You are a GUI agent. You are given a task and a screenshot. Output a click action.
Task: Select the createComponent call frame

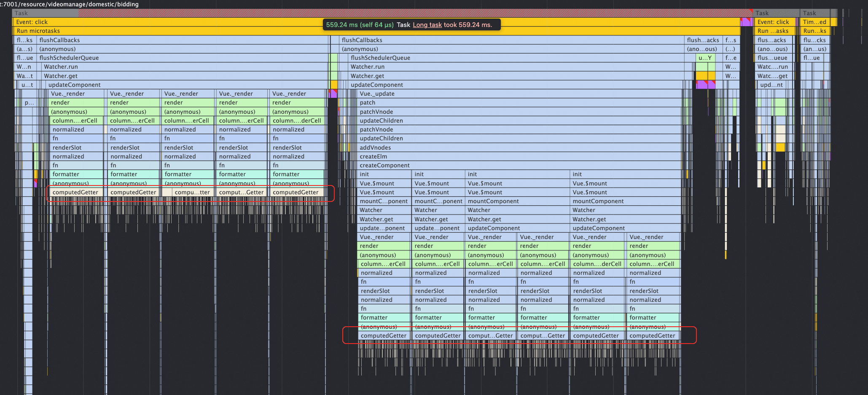(x=519, y=165)
